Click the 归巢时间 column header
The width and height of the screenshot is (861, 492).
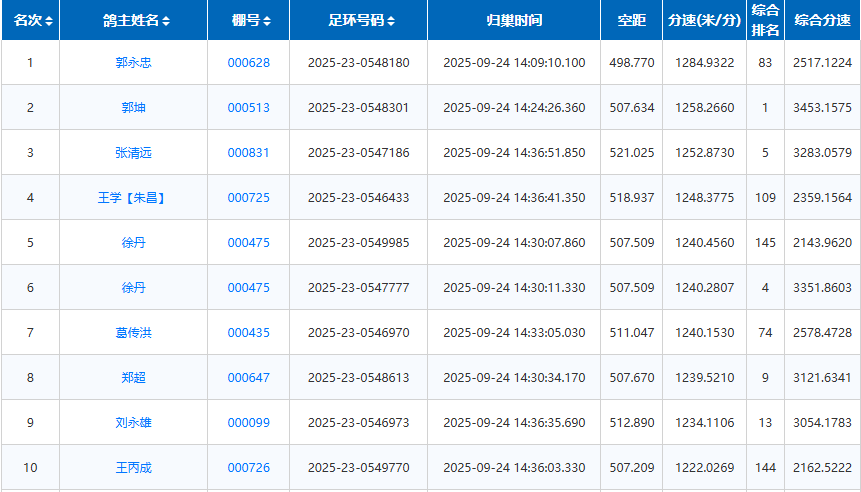514,21
